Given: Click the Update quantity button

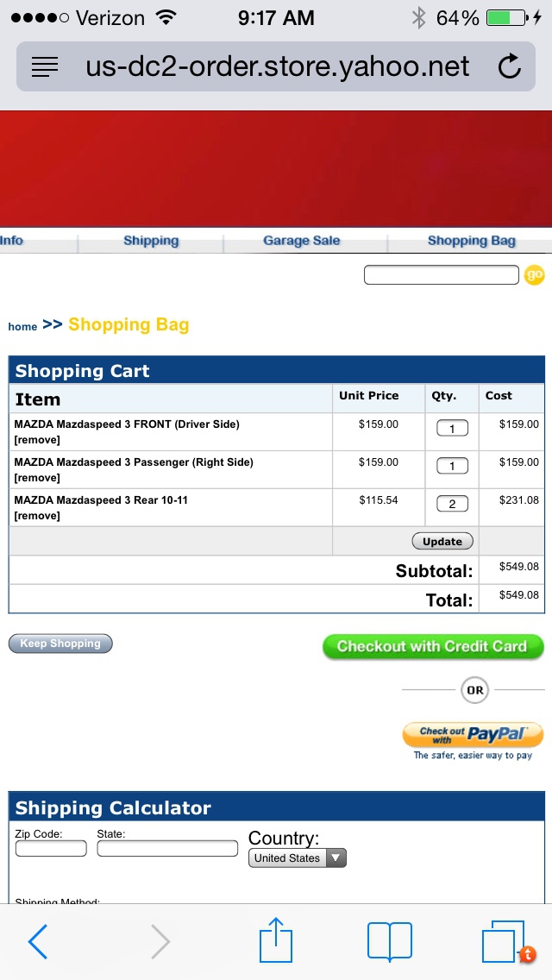Looking at the screenshot, I should pos(442,541).
